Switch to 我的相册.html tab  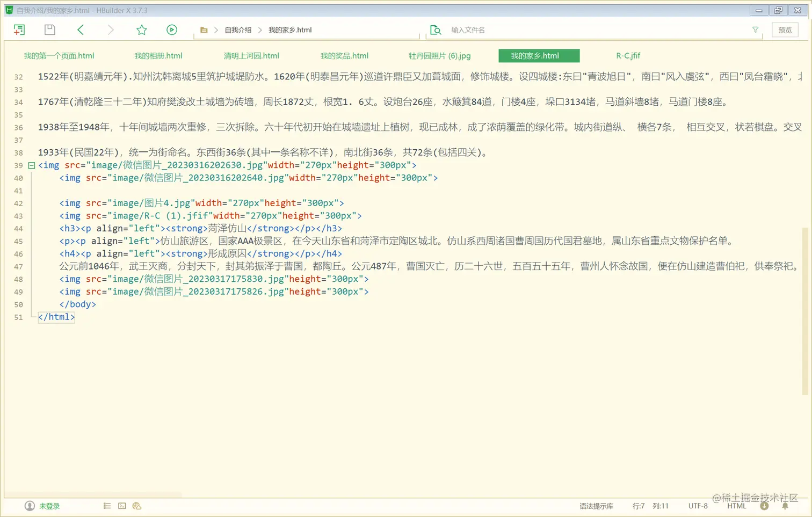(158, 56)
